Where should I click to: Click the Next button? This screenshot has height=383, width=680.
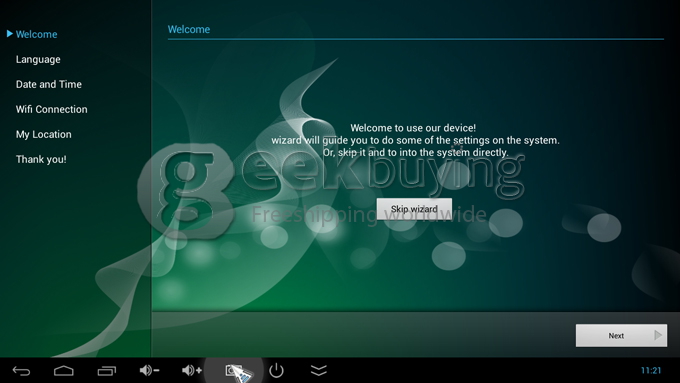coord(621,335)
